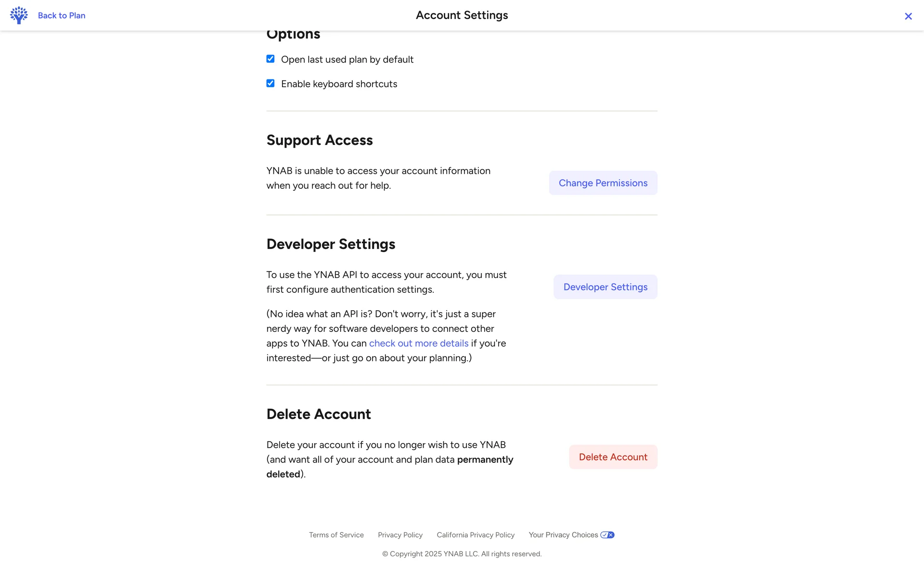Click the red Delete Account button

click(x=613, y=457)
